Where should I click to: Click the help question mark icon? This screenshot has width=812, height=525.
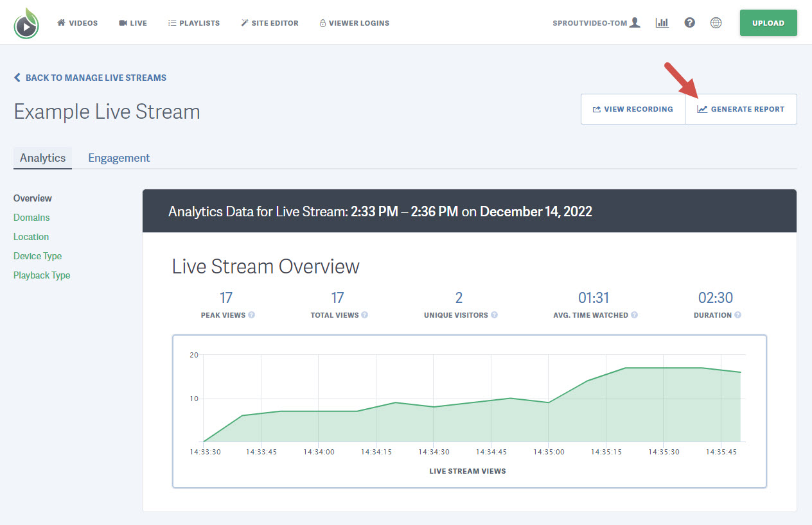tap(689, 22)
